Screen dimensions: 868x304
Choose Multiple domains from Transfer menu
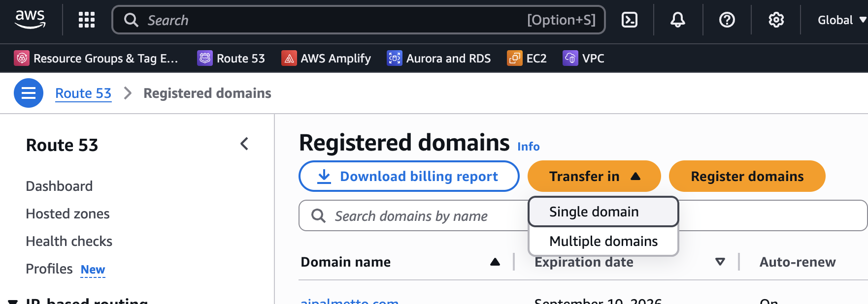603,241
